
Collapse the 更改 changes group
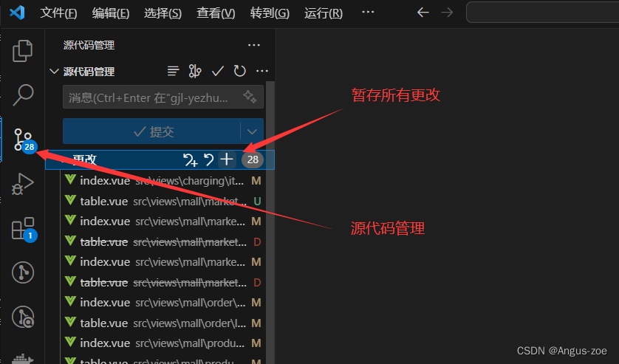[x=65, y=159]
